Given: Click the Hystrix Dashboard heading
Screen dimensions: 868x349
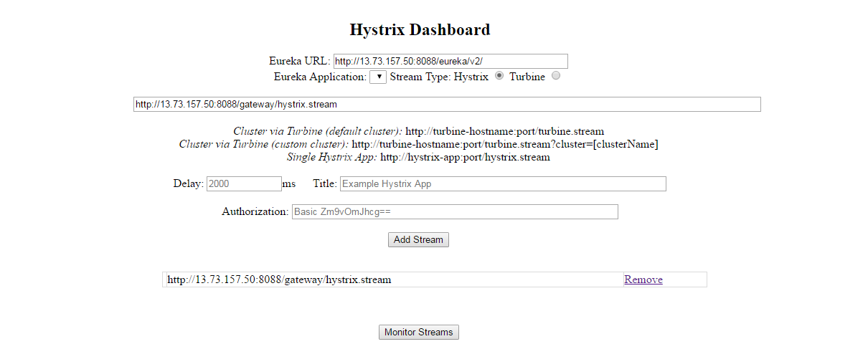Looking at the screenshot, I should click(420, 30).
